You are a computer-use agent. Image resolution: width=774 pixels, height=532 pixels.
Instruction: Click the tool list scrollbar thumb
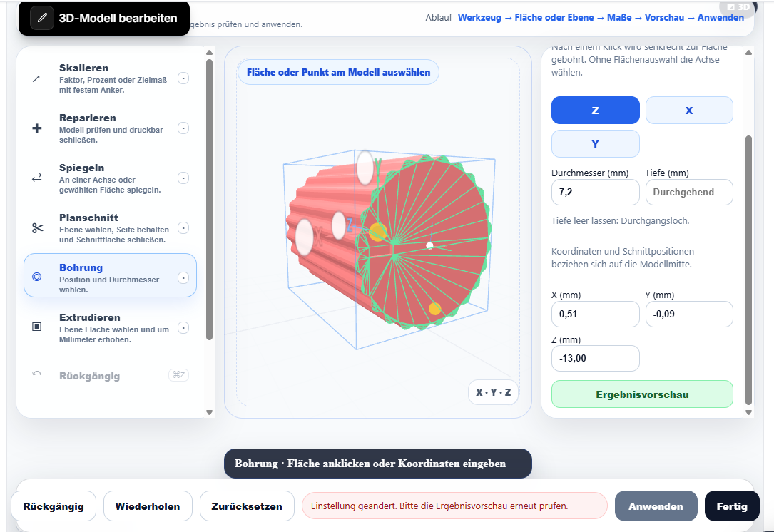point(209,200)
